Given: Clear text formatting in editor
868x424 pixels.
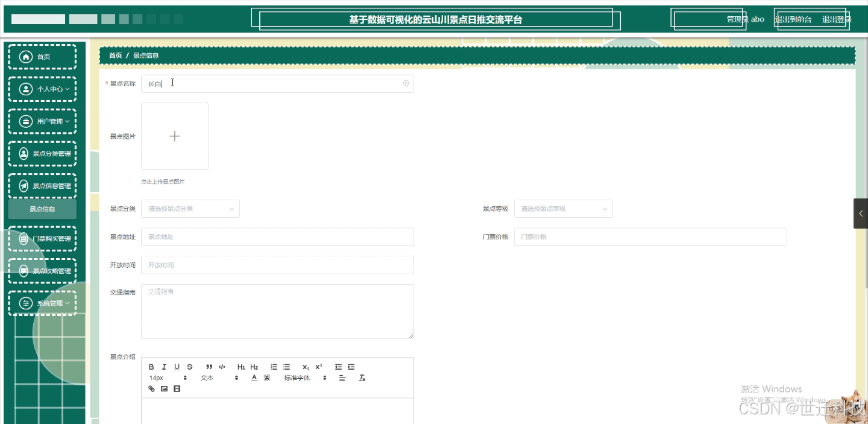Looking at the screenshot, I should coord(362,378).
